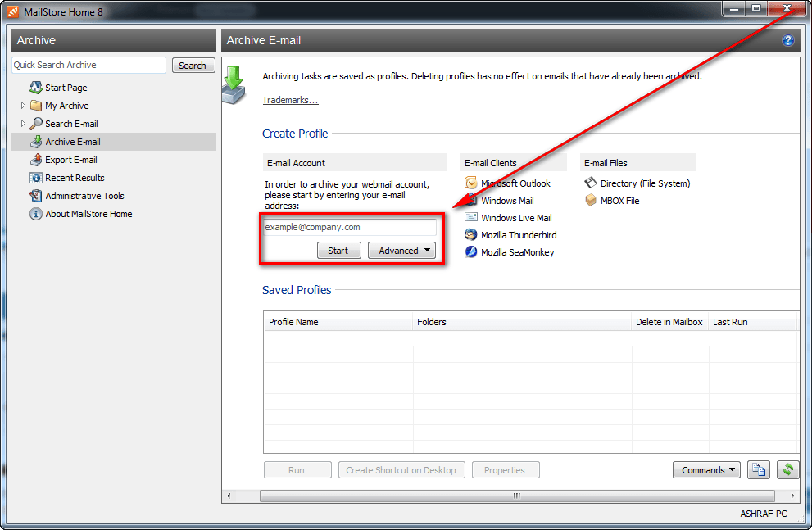Choose Windows Live Mail client

[x=516, y=218]
